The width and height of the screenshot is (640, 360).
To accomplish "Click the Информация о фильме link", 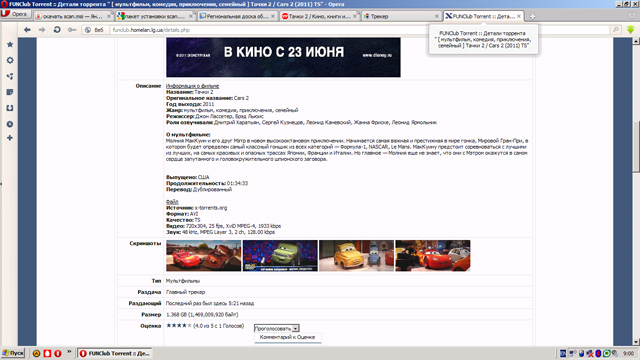I will 192,86.
